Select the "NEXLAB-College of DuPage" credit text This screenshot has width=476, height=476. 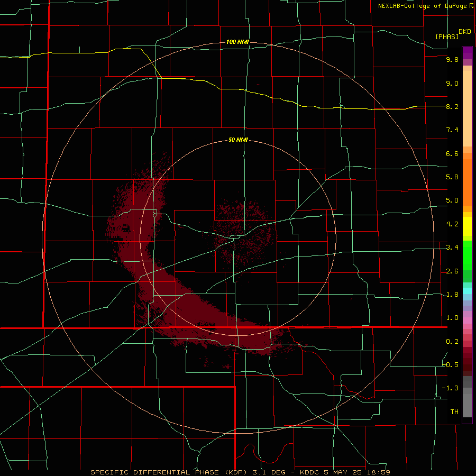(x=423, y=6)
